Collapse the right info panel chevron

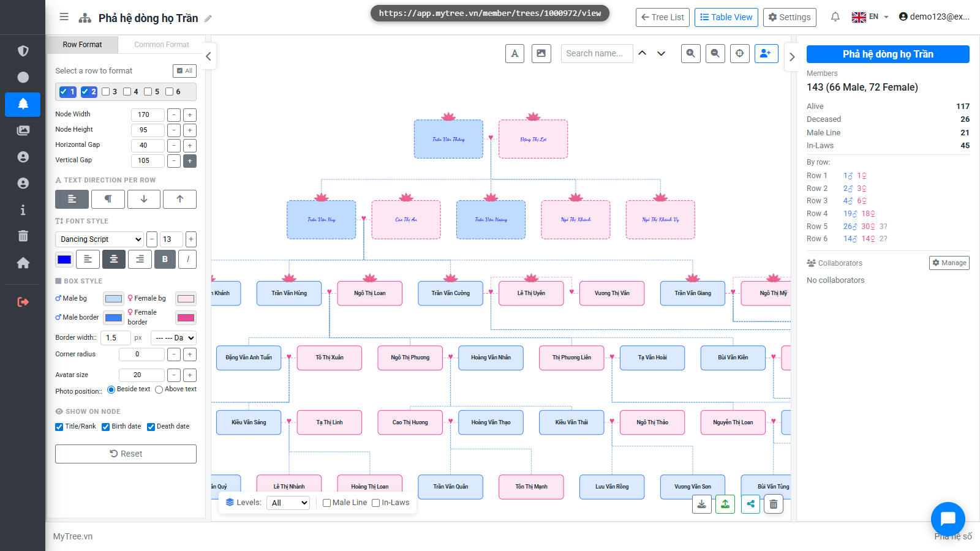click(x=791, y=57)
